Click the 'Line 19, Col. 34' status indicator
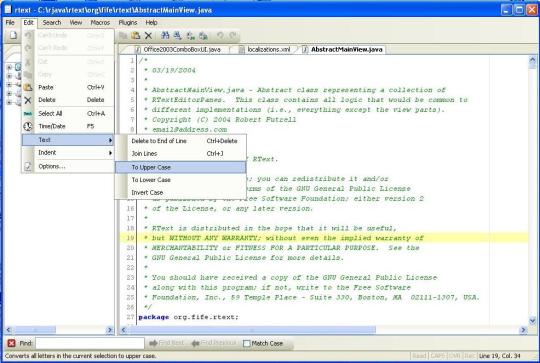The image size is (540, 363). tap(499, 356)
